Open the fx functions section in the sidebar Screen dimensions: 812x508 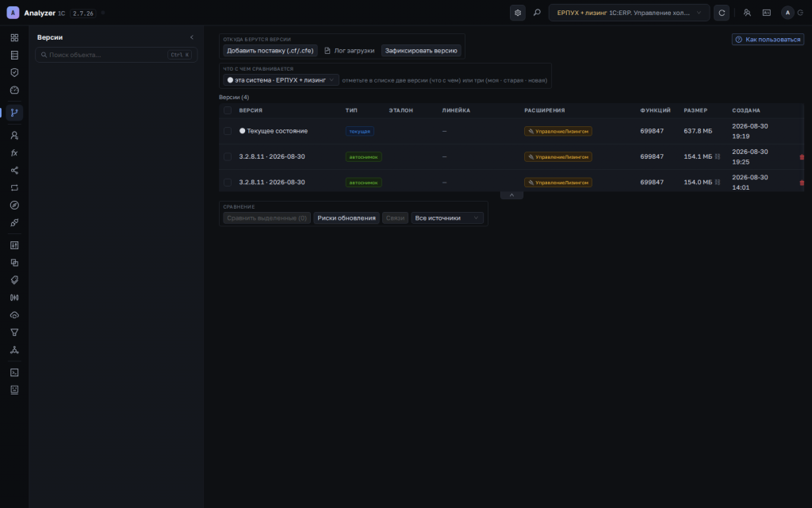pyautogui.click(x=14, y=153)
